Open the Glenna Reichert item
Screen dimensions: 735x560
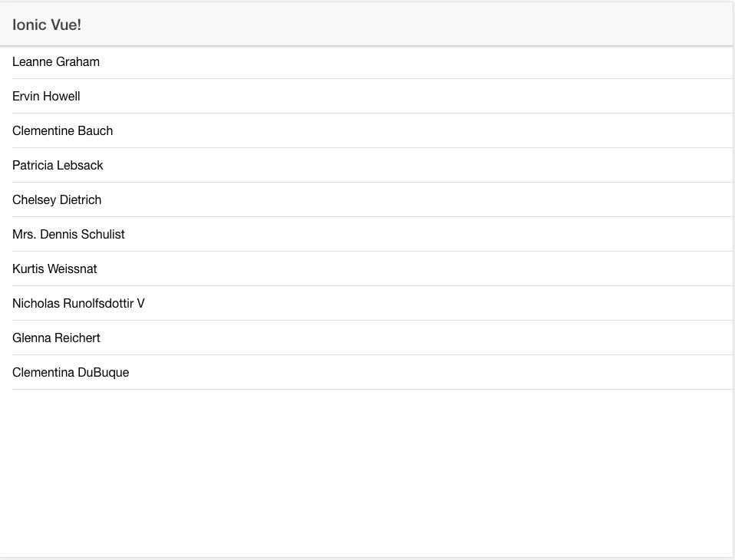pyautogui.click(x=56, y=338)
